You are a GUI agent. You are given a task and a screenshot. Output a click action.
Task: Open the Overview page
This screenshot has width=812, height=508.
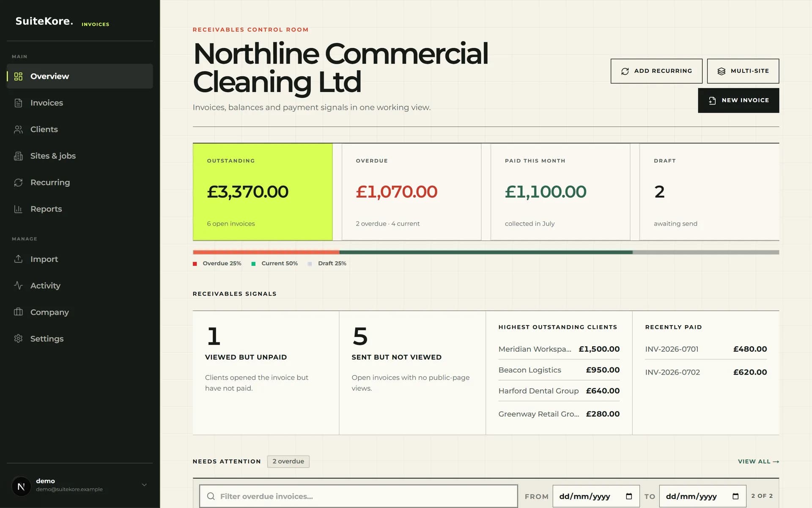tap(80, 76)
